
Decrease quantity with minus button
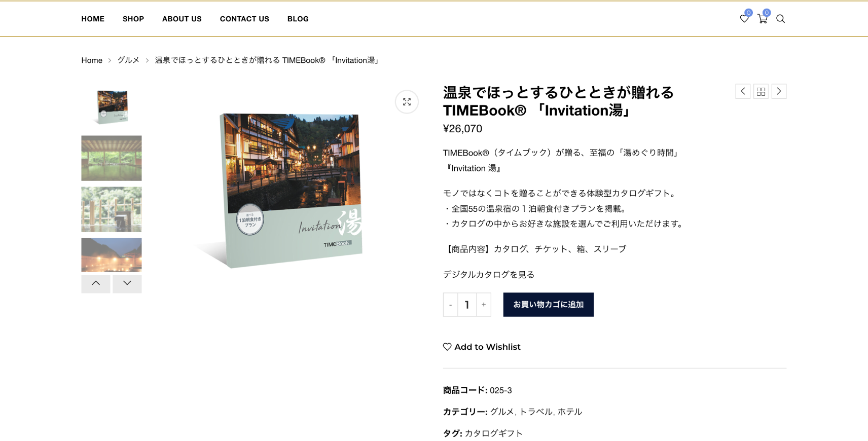click(x=450, y=305)
